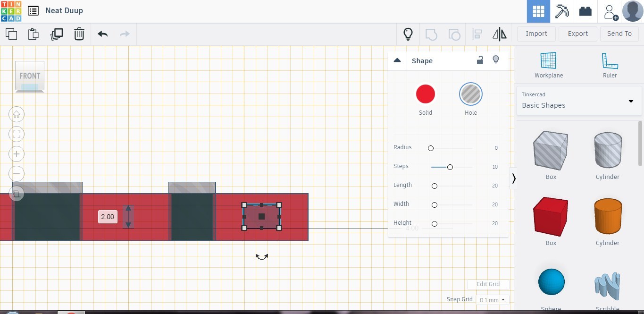Collapse the Shape inspector panel

click(397, 60)
